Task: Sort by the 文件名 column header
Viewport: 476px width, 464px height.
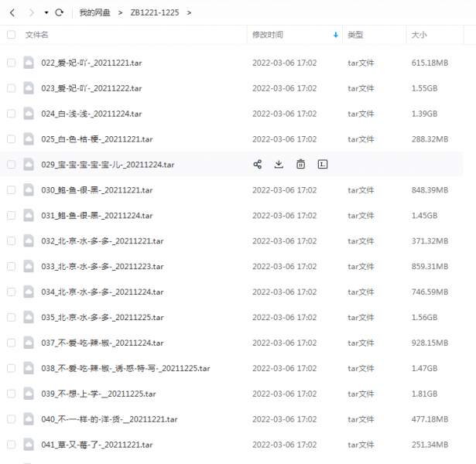Action: click(x=37, y=35)
